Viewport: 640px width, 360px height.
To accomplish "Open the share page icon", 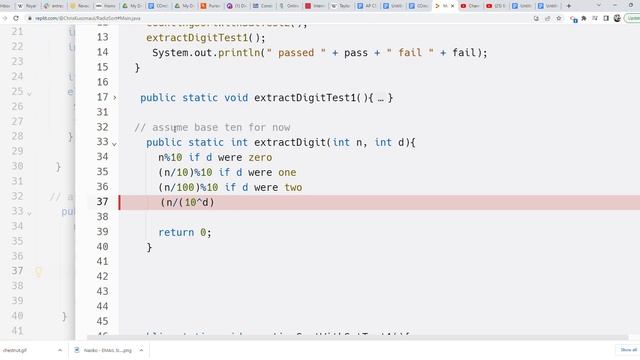I will pyautogui.click(x=547, y=18).
